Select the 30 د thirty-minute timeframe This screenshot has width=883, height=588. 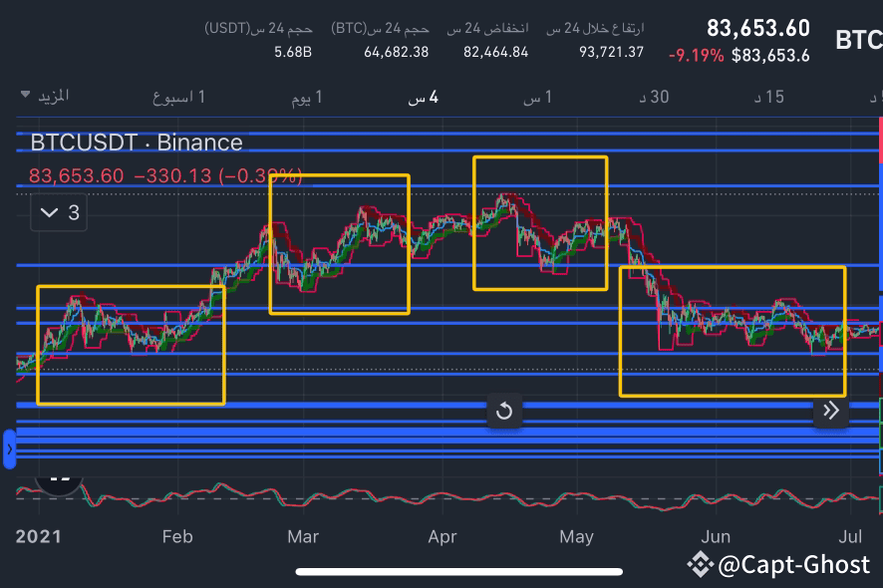tap(654, 97)
